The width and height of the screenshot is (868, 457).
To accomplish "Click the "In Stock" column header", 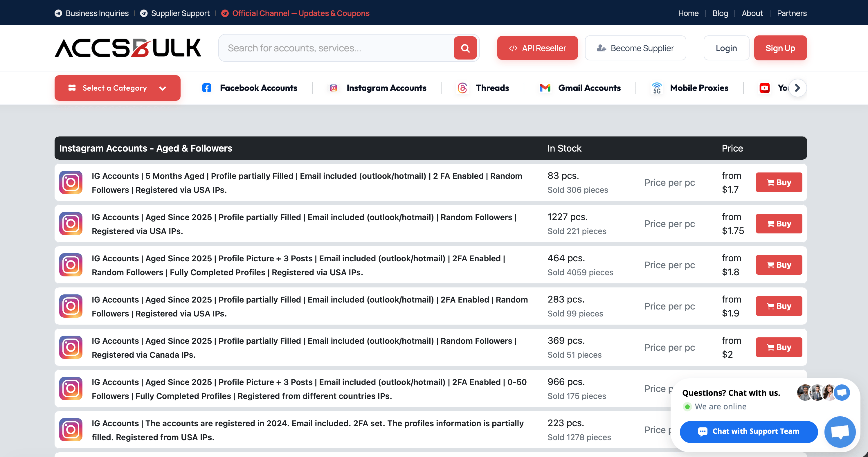I will [x=564, y=148].
